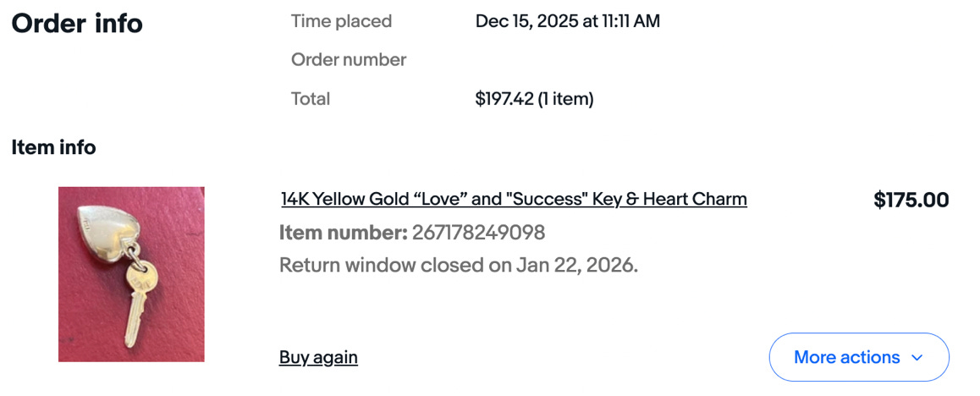The width and height of the screenshot is (980, 396).
Task: Click the heart and key charm thumbnail
Action: point(131,274)
